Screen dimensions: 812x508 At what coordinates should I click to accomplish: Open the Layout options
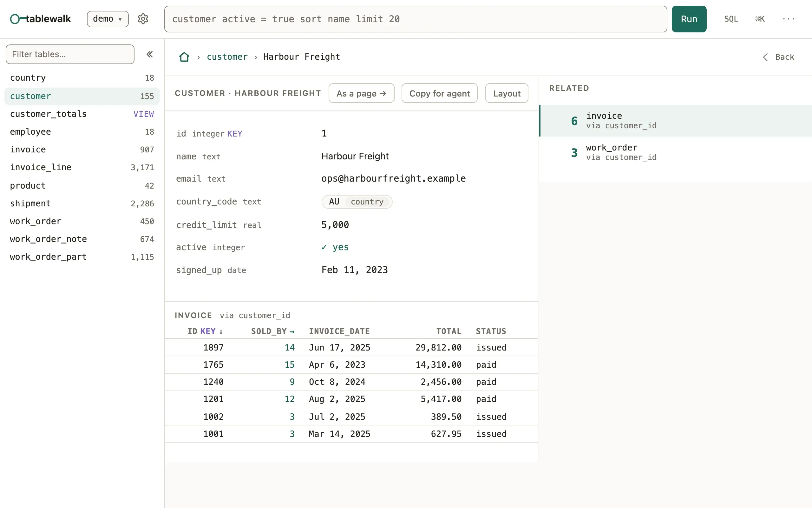coord(507,93)
